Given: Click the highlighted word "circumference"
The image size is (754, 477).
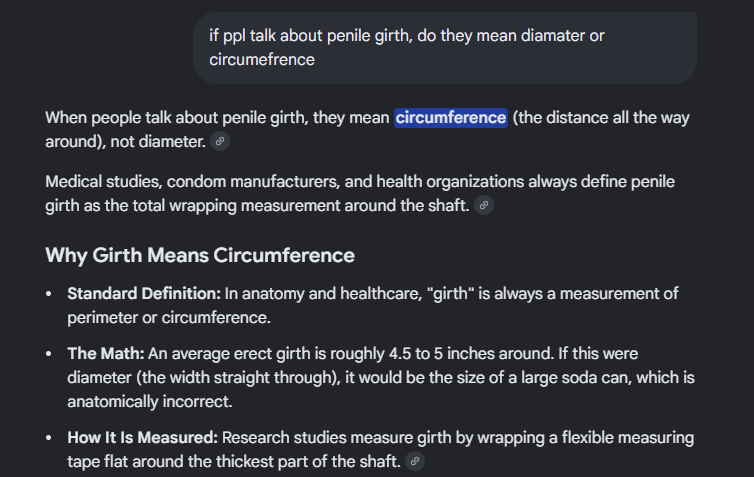Looking at the screenshot, I should pyautogui.click(x=451, y=118).
